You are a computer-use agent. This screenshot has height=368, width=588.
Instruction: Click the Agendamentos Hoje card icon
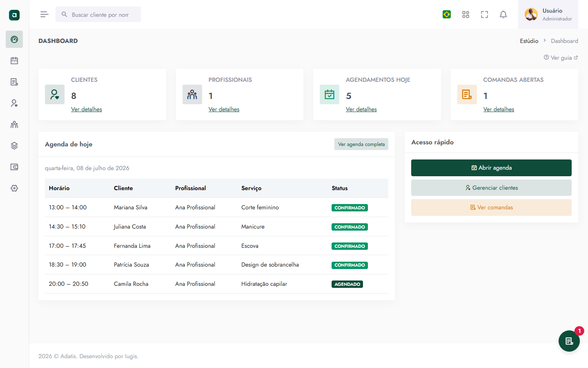pyautogui.click(x=330, y=94)
